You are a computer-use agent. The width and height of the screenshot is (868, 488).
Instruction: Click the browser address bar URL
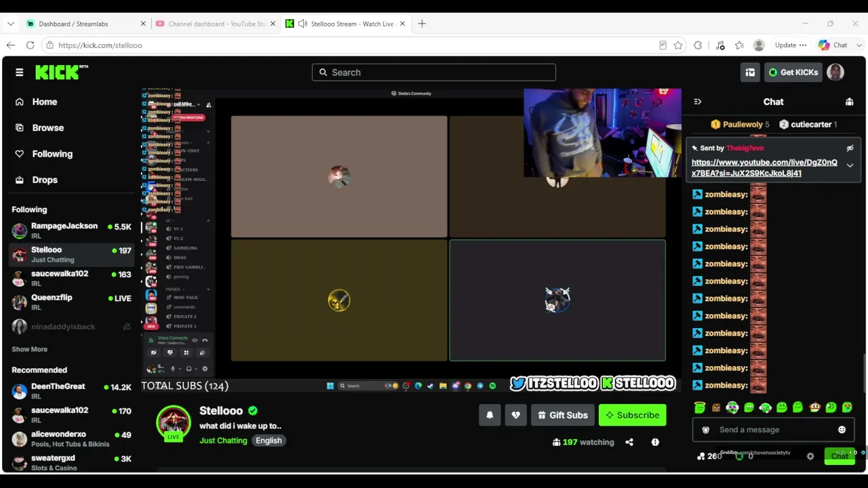click(100, 45)
